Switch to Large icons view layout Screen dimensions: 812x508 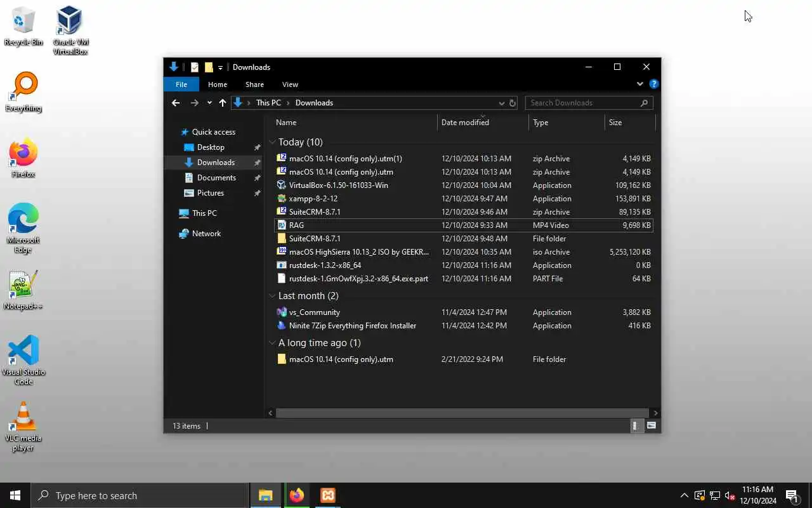651,426
